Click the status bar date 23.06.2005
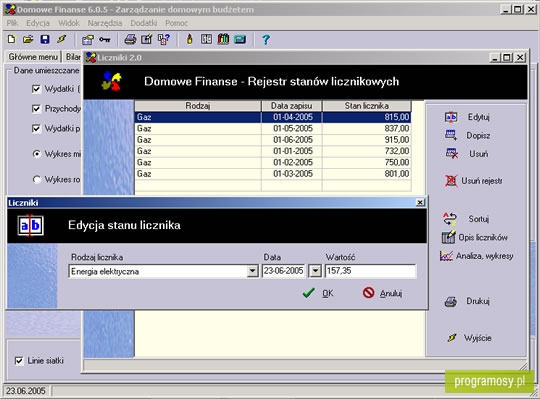This screenshot has height=399, width=540. click(26, 391)
